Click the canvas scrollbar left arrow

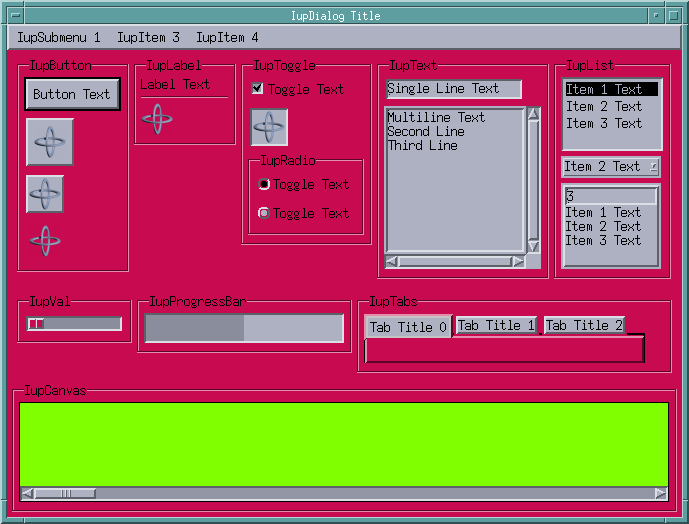pyautogui.click(x=27, y=494)
